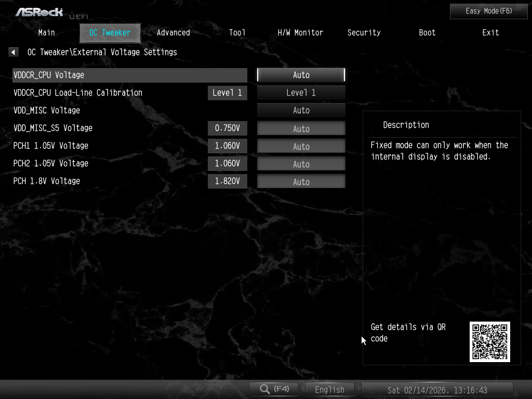Switch to the Security tab
This screenshot has width=532, height=399.
click(x=364, y=33)
